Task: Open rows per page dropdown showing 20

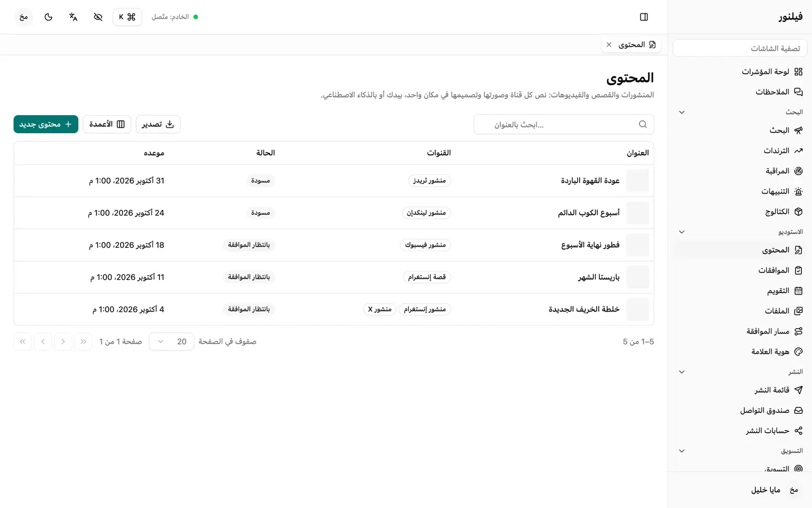Action: (x=171, y=341)
